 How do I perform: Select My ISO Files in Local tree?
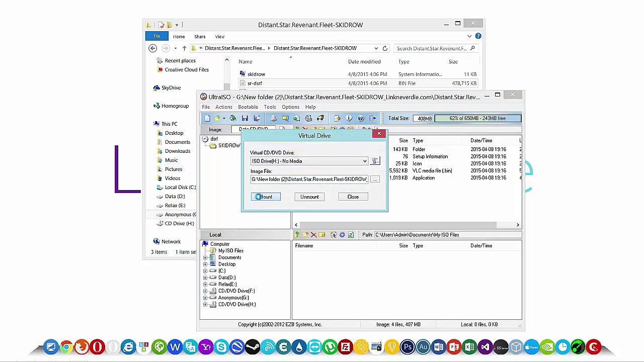pos(230,250)
